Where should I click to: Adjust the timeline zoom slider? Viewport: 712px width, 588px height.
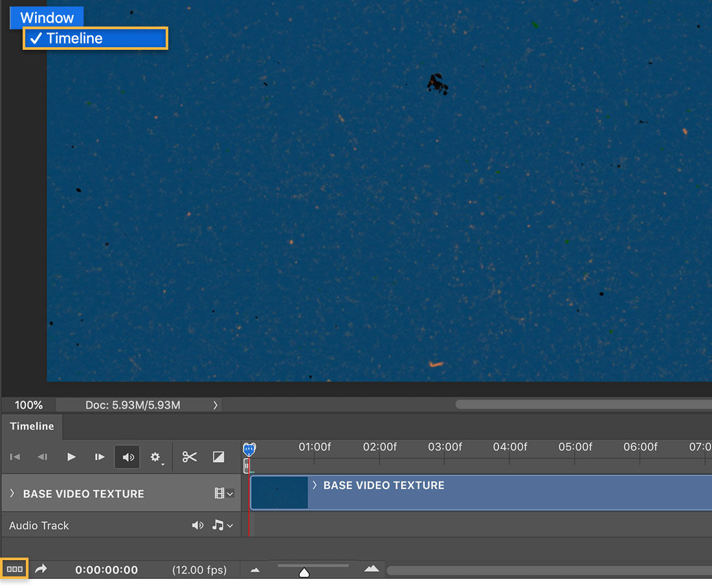click(304, 571)
